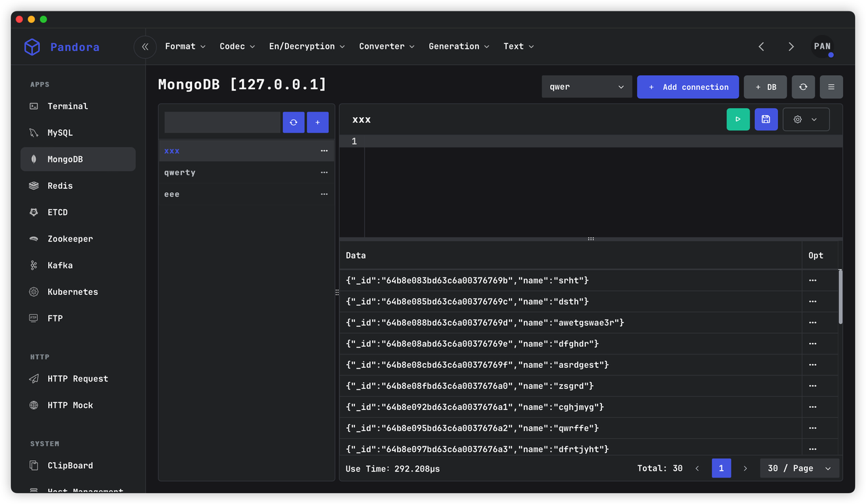Add a new collection with plus button
The image size is (866, 504).
coord(318,122)
